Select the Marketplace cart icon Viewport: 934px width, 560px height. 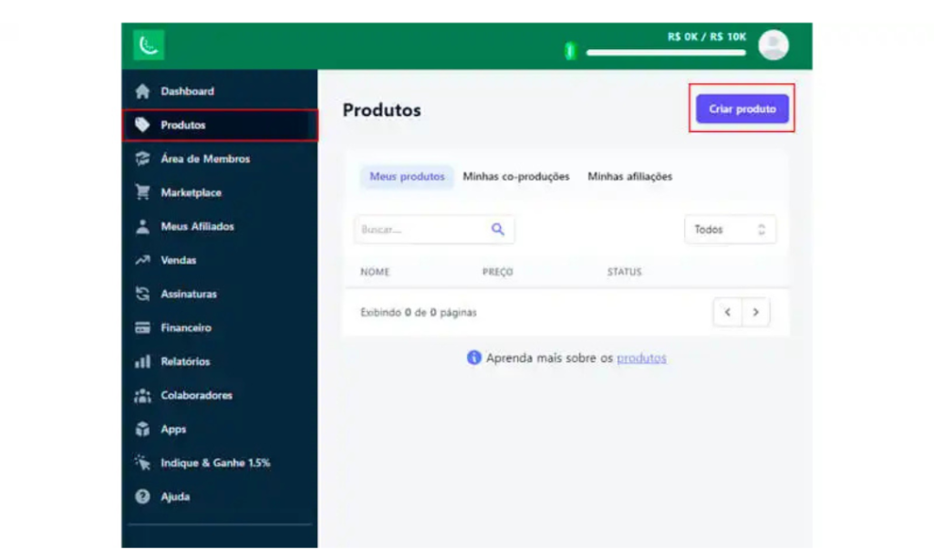(x=142, y=192)
